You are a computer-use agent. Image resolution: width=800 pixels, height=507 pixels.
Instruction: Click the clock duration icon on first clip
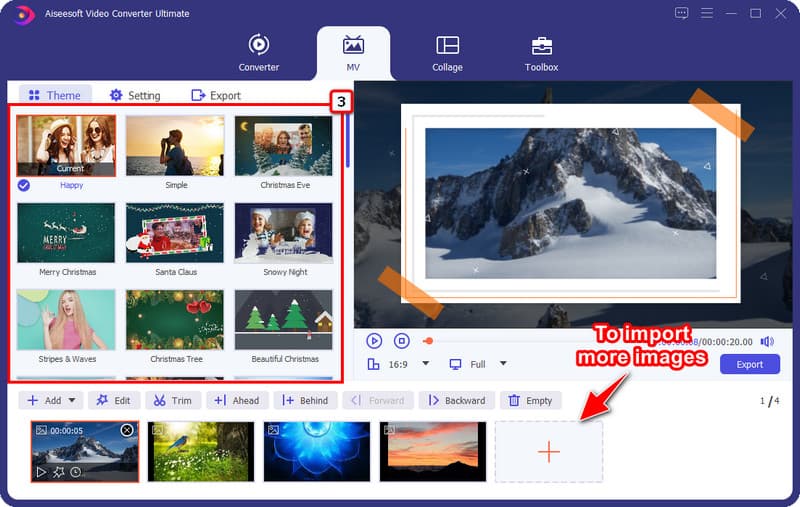click(75, 471)
